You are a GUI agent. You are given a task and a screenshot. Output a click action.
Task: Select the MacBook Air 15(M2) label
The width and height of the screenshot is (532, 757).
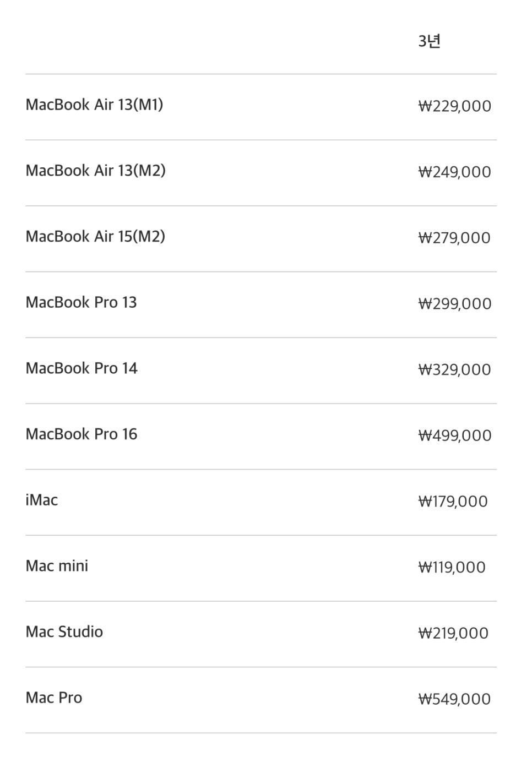(95, 237)
